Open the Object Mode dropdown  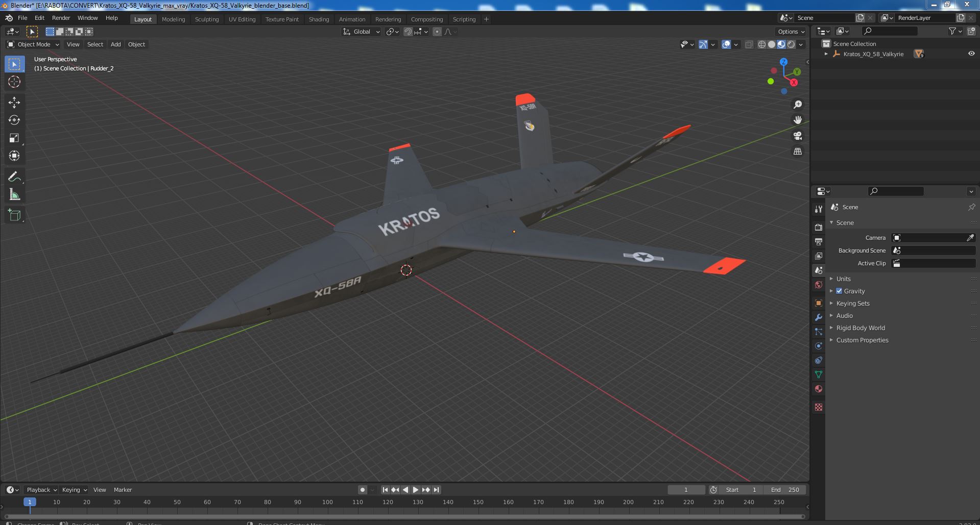(x=33, y=44)
